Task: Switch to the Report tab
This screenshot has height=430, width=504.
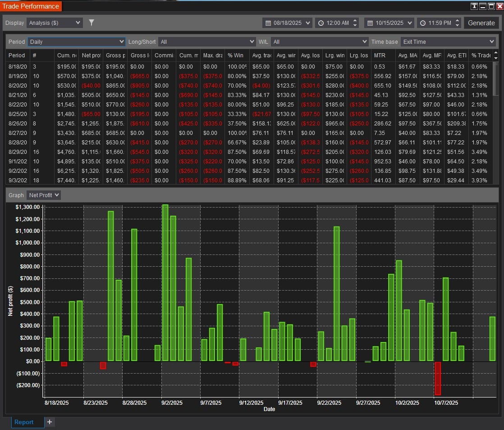Action: (x=24, y=422)
